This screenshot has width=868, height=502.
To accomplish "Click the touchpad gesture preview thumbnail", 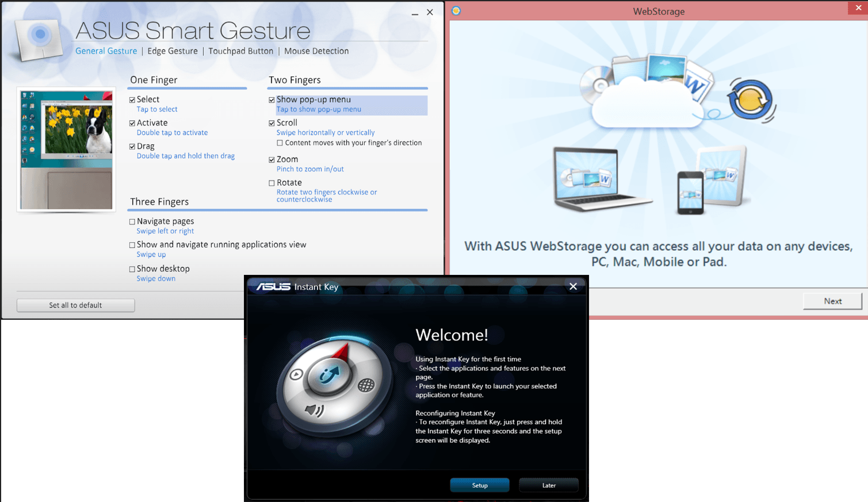I will coord(66,150).
